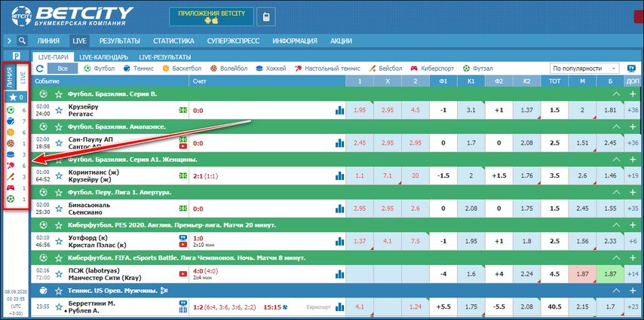Open the СТАТИСТИКА menu item
Screen dimensions: 644x320
173,41
